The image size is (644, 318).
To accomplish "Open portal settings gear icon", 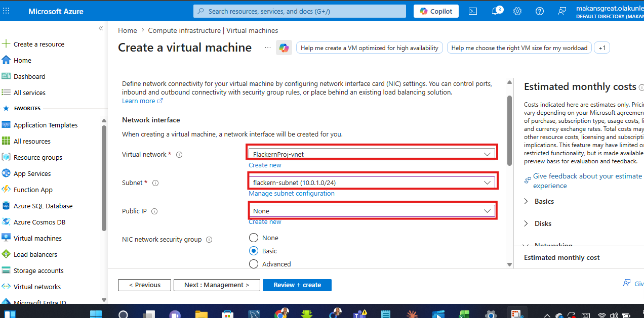I will coord(517,11).
